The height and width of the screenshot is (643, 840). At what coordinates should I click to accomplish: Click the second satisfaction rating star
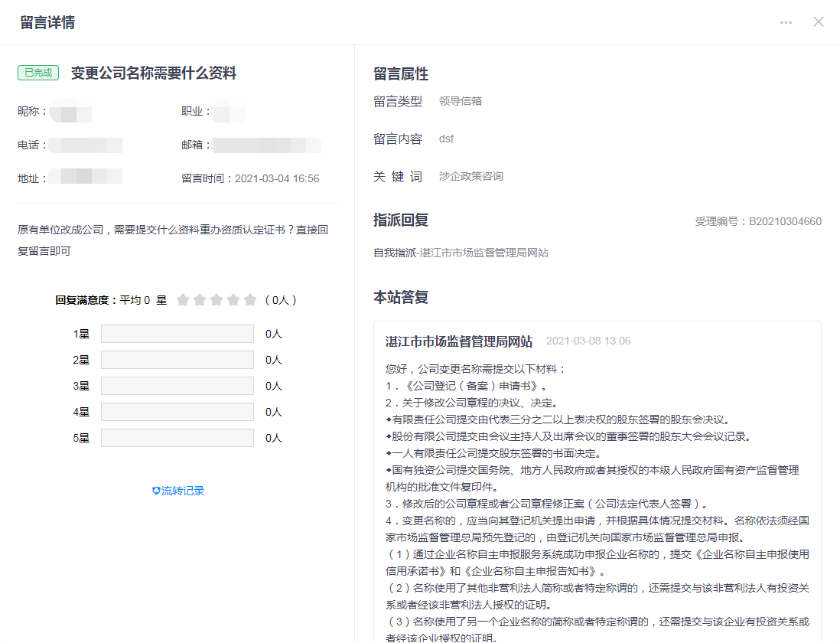[200, 300]
